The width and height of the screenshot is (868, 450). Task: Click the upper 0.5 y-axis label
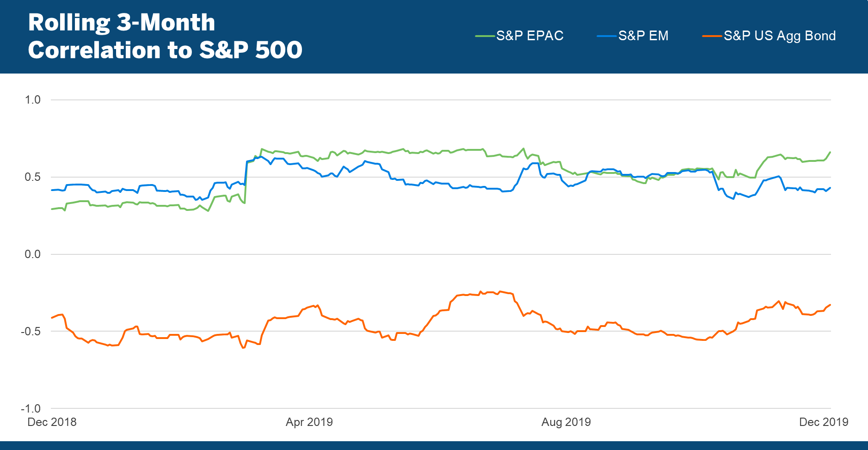point(33,177)
